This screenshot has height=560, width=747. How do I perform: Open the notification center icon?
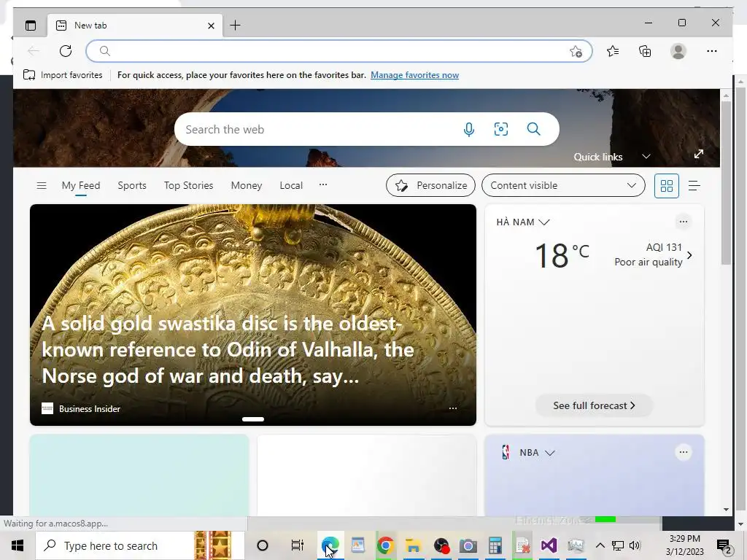[x=723, y=545]
